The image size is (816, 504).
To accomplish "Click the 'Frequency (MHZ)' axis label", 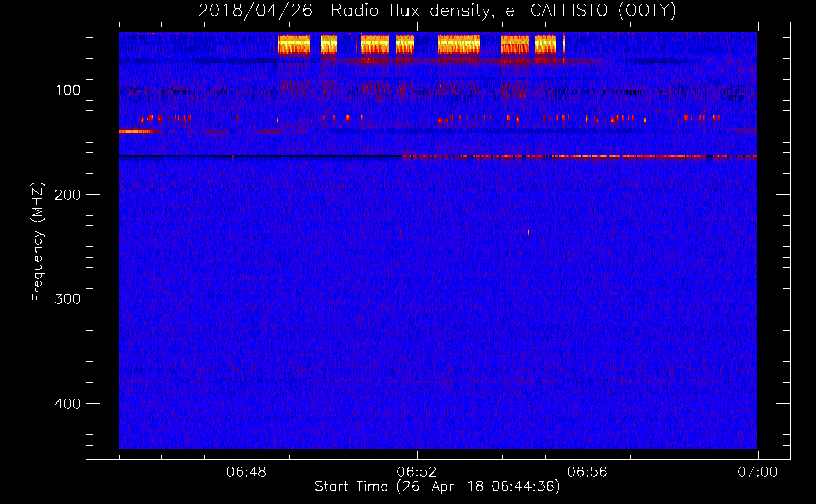I will point(38,242).
